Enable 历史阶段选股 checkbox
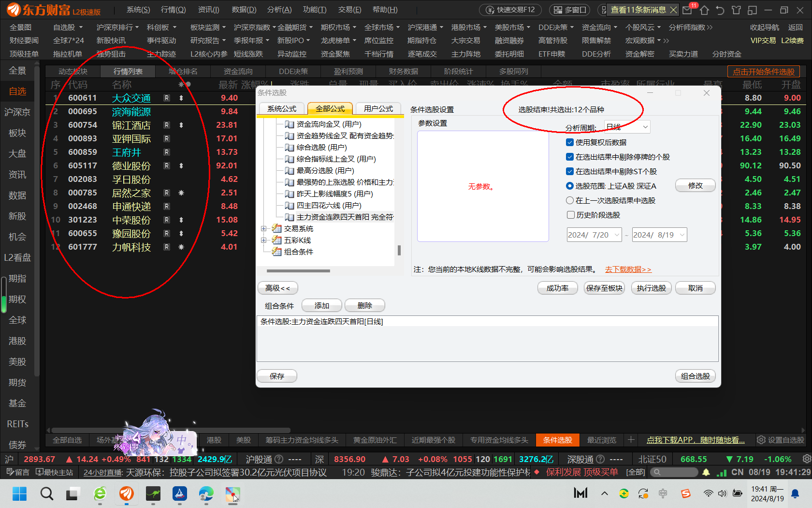Image resolution: width=812 pixels, height=508 pixels. click(570, 215)
